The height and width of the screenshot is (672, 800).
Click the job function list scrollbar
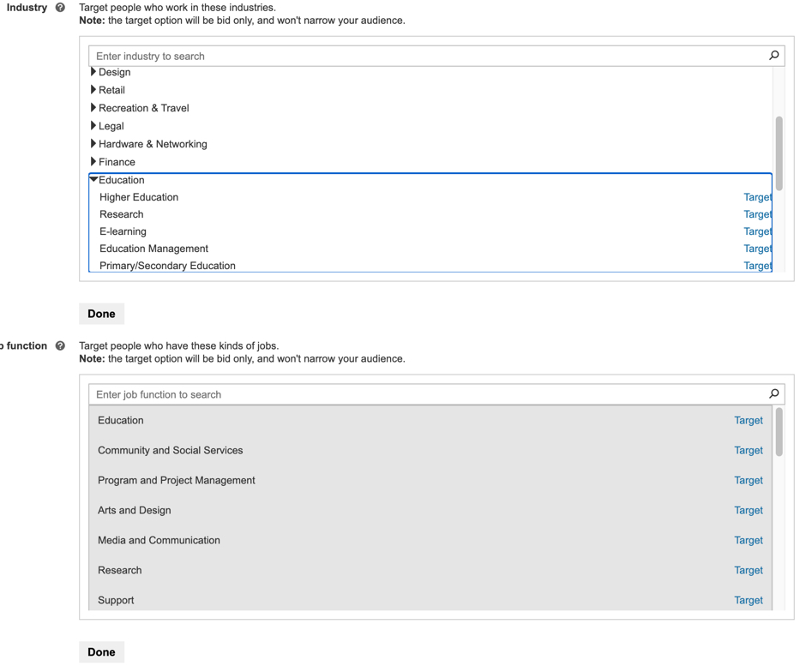779,433
